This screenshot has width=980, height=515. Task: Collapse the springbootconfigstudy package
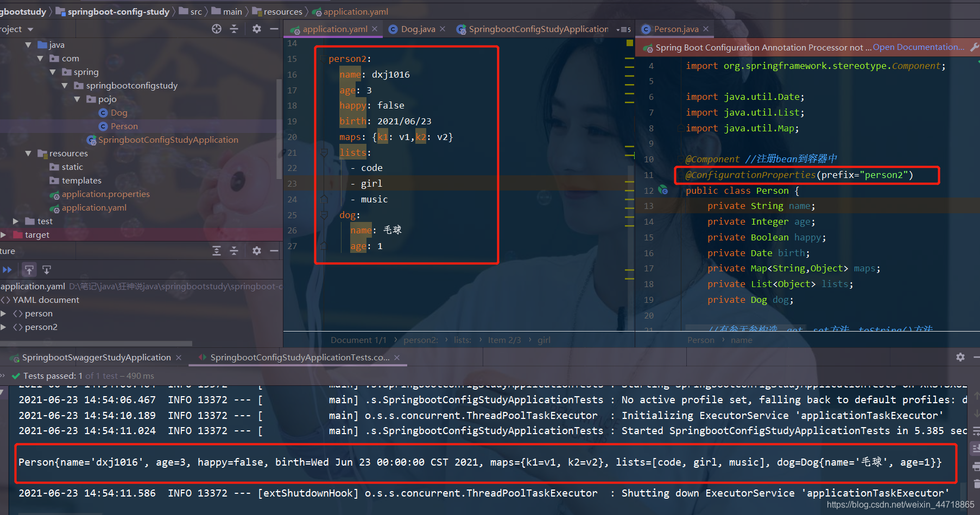point(65,86)
